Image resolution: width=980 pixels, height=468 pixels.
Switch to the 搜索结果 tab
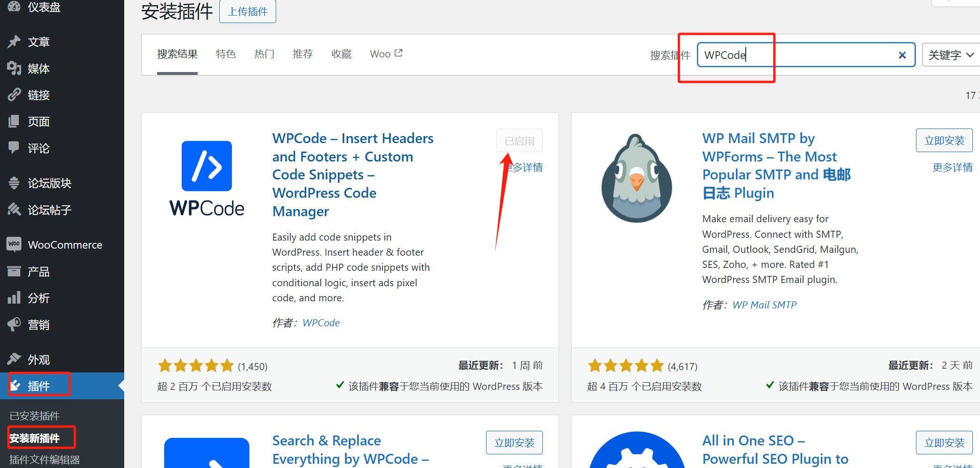pos(177,54)
